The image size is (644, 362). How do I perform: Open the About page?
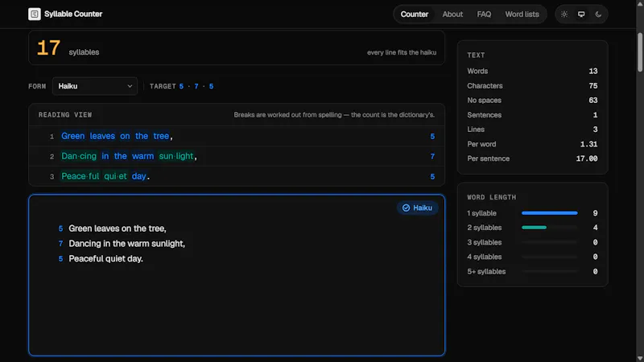coord(452,14)
